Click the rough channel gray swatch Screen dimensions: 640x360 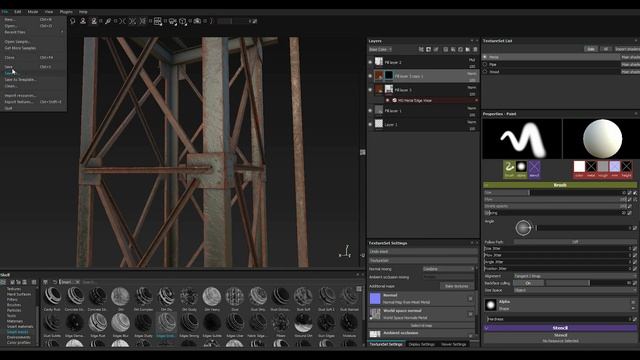603,166
